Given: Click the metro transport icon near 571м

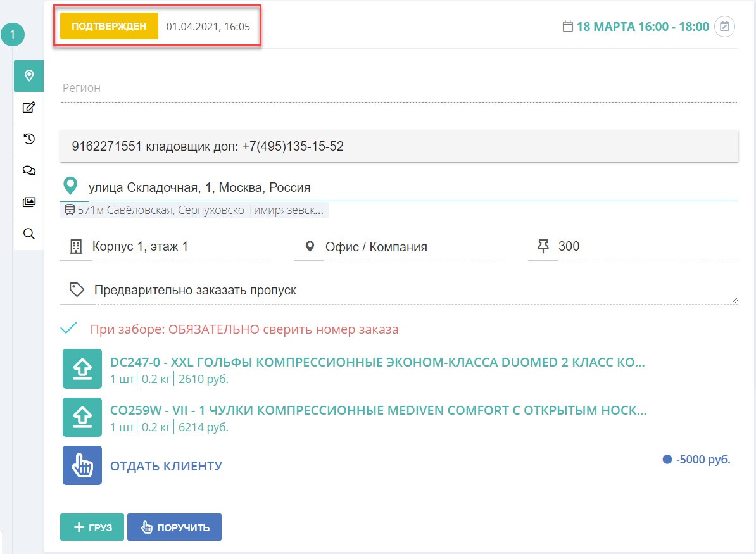Looking at the screenshot, I should click(x=70, y=210).
